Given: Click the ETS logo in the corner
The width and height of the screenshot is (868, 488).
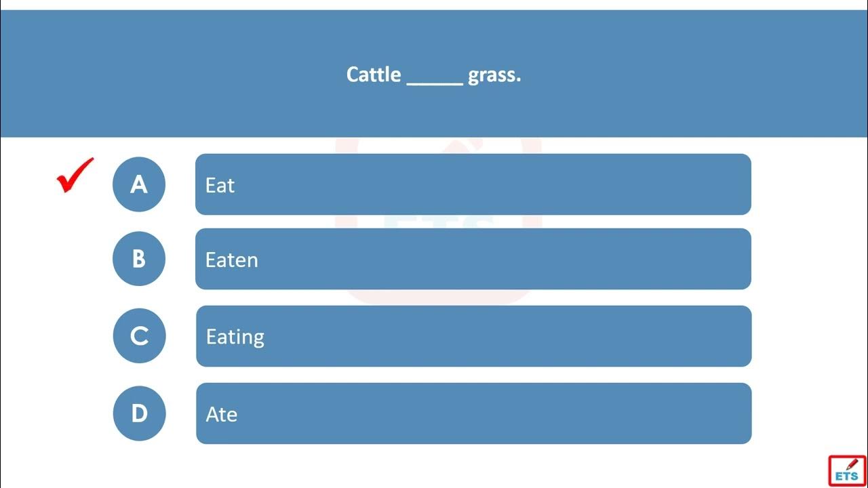Looking at the screenshot, I should point(847,470).
